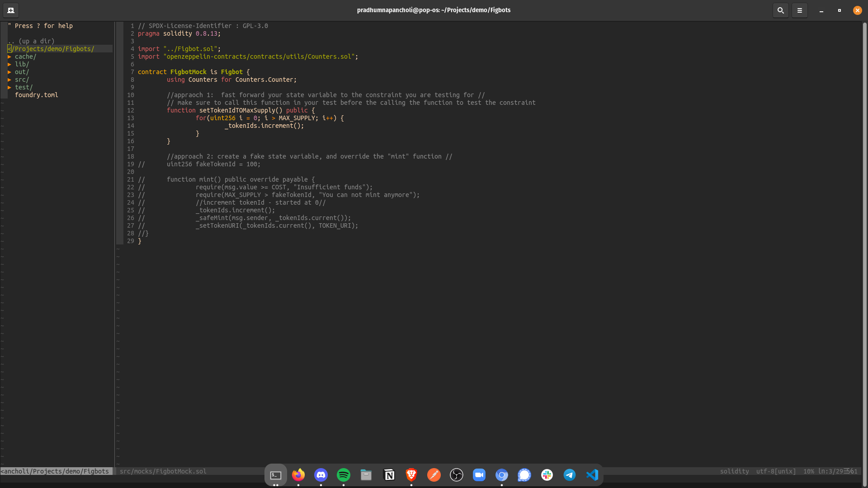Select the cache/ folder name
The width and height of the screenshot is (868, 488).
pos(26,56)
